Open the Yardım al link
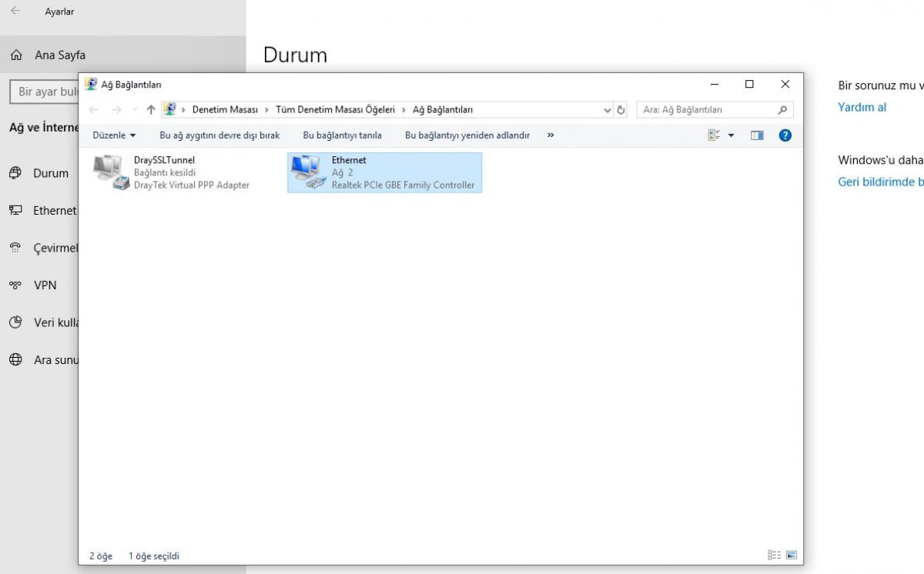924x574 pixels. coord(862,108)
